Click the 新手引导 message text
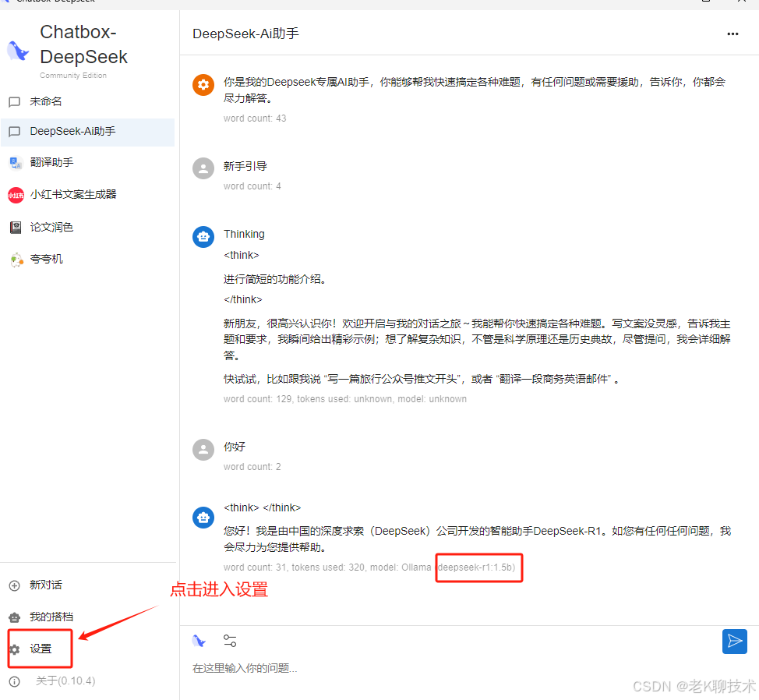759x700 pixels. pos(245,166)
